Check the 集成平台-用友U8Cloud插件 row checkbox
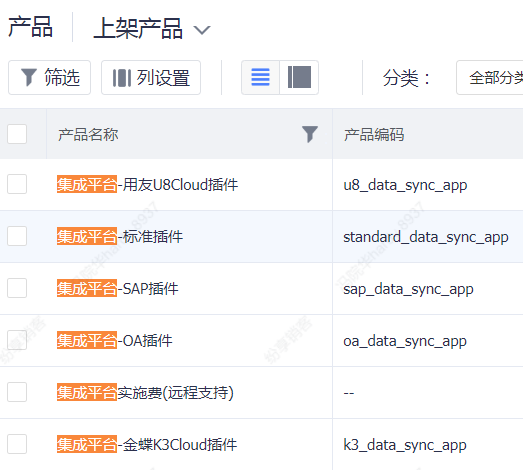This screenshot has height=470, width=523. (x=17, y=184)
